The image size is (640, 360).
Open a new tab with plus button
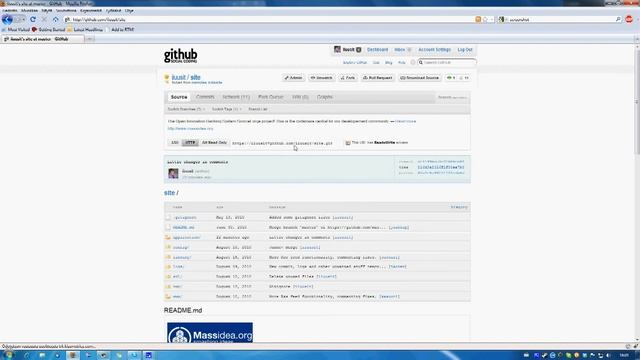[89, 39]
